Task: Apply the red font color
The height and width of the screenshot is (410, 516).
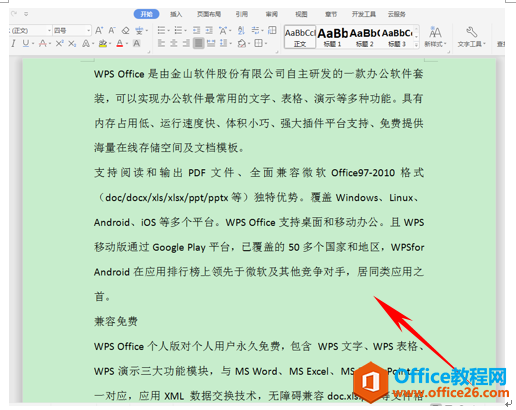Action: pyautogui.click(x=120, y=43)
